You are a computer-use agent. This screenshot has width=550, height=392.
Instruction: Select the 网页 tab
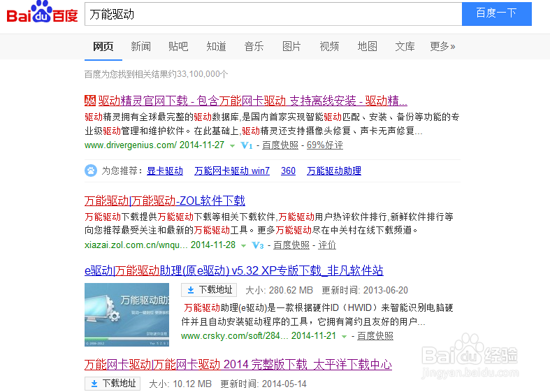pos(103,46)
